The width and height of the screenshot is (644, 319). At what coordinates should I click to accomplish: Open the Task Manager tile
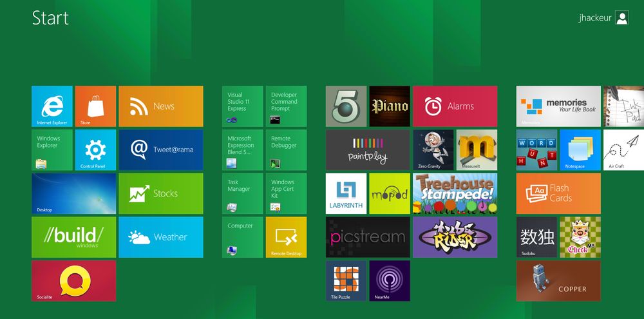(243, 193)
